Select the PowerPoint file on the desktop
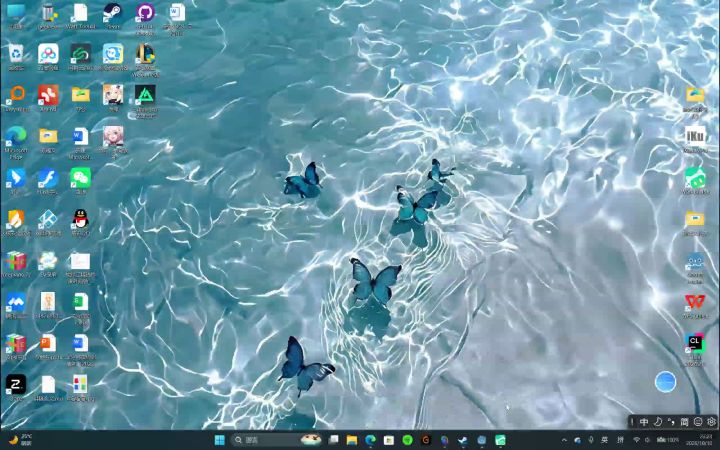 (x=48, y=343)
